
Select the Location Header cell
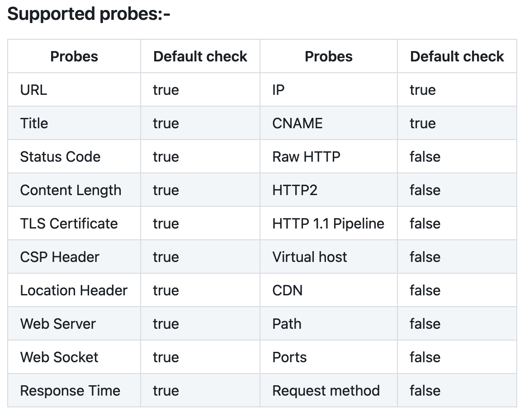(x=74, y=290)
